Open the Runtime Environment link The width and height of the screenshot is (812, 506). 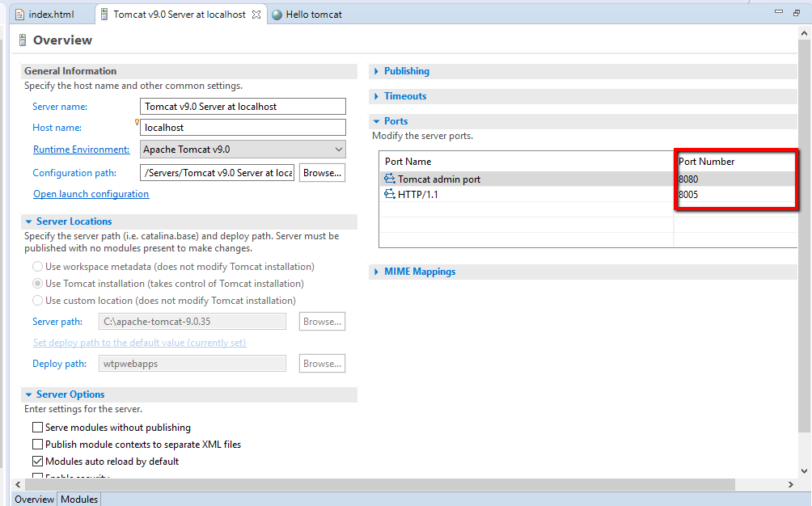click(x=82, y=150)
